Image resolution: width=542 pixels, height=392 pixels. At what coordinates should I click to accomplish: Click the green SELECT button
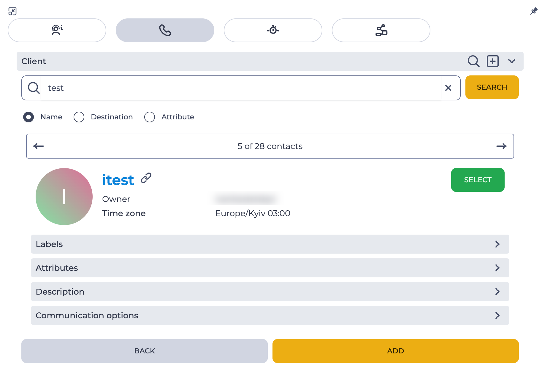(478, 180)
